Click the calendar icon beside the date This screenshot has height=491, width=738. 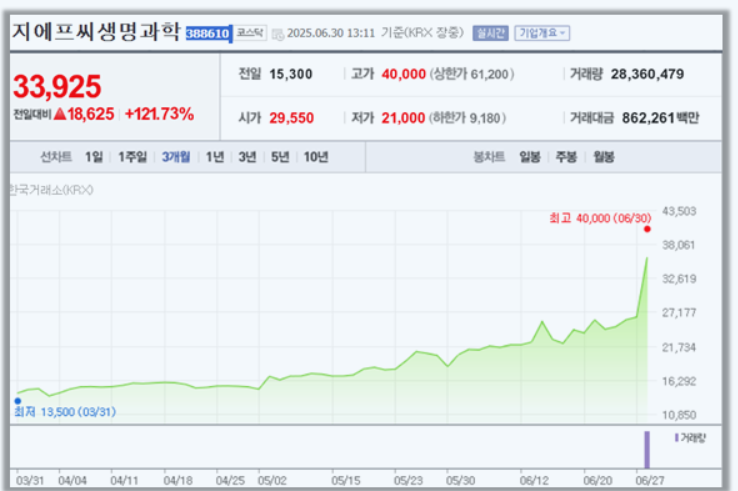click(x=278, y=34)
